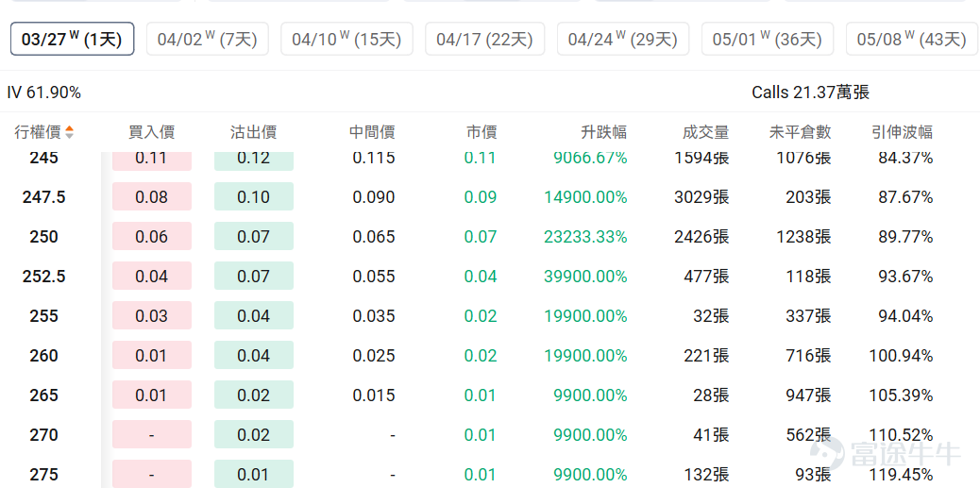Click implied volatility 93.67%
The height and width of the screenshot is (488, 980).
coord(905,277)
